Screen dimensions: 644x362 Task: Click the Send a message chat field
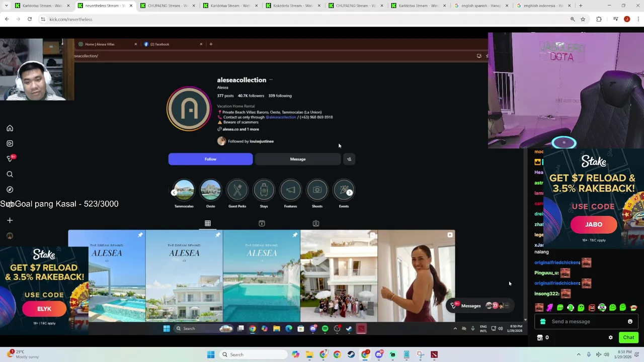coord(586,321)
